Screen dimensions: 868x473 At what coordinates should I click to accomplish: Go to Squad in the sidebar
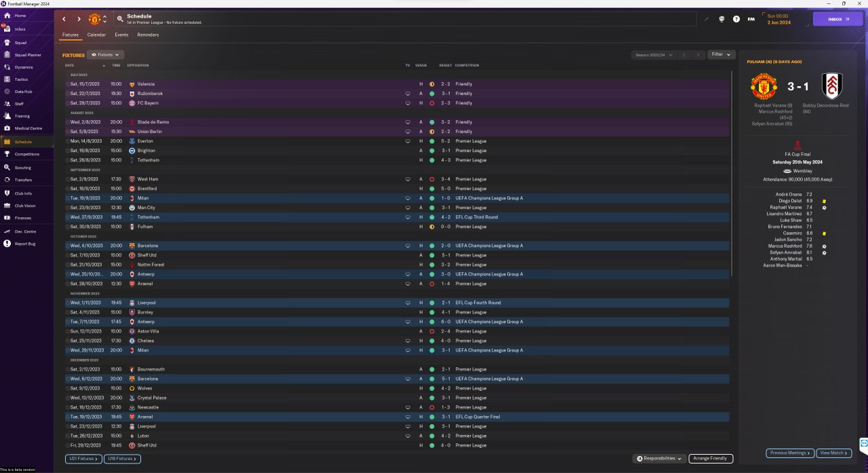[x=20, y=42]
